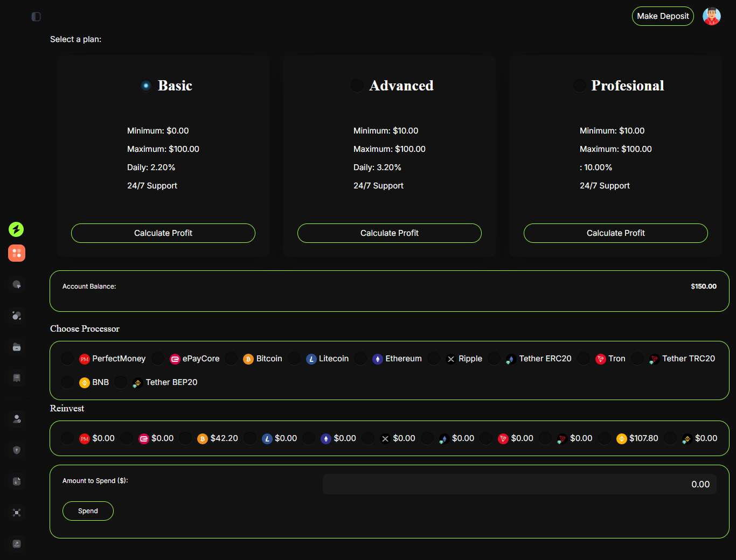
Task: Click the 'Daily: 3.20%' text in Advanced
Action: click(378, 167)
